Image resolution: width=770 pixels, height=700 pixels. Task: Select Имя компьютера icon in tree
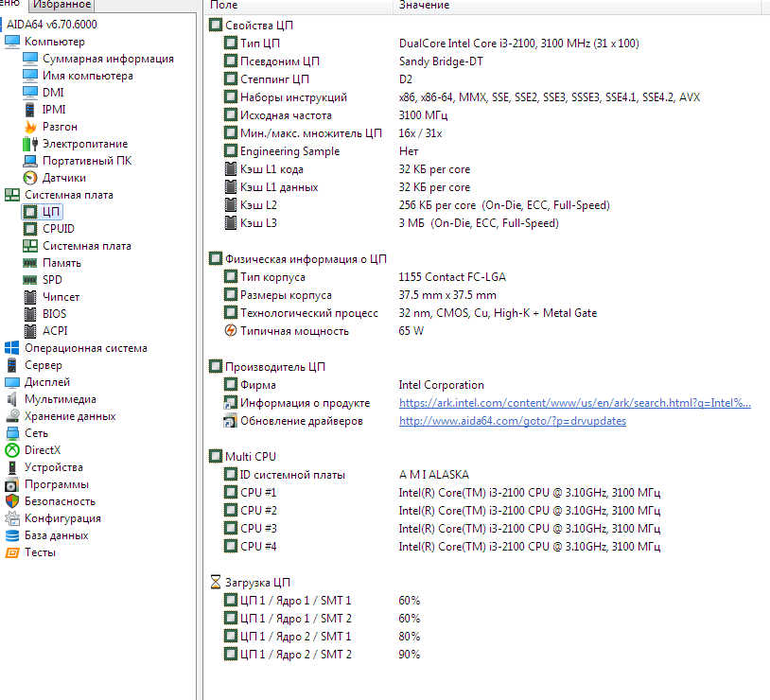pyautogui.click(x=30, y=76)
